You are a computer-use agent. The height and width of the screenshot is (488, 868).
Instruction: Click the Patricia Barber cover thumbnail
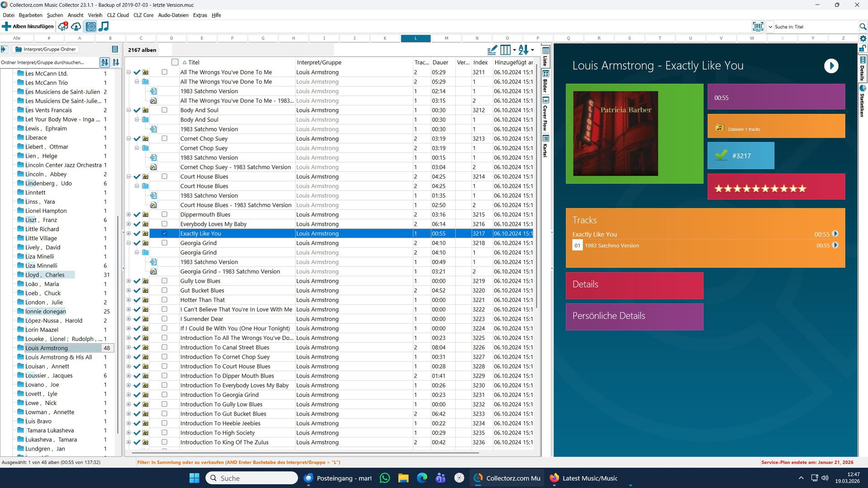615,133
